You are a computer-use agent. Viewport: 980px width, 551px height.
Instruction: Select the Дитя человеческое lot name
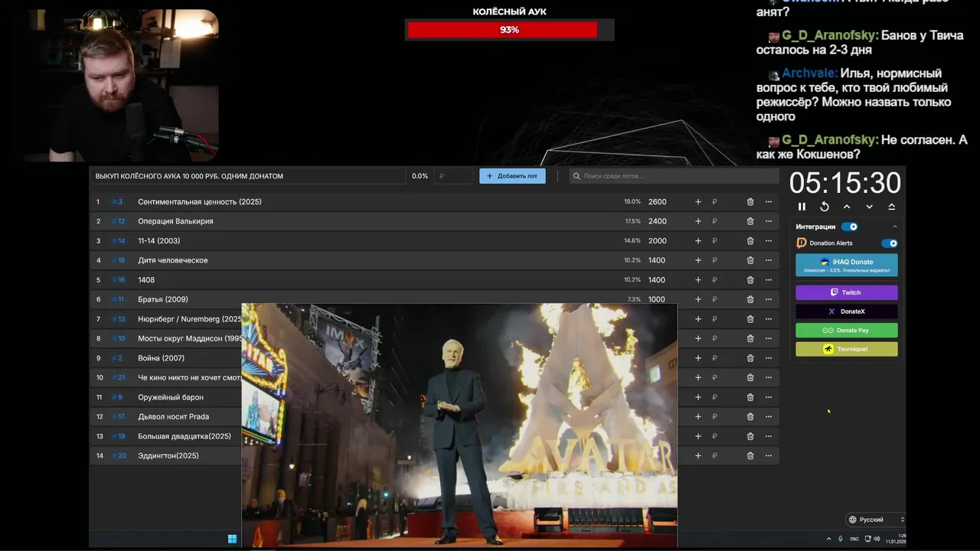(173, 260)
